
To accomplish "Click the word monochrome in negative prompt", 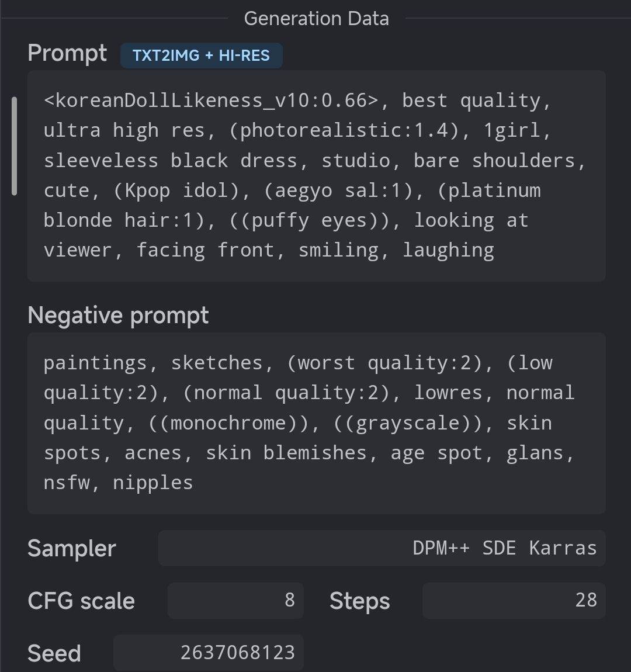I will (x=228, y=424).
